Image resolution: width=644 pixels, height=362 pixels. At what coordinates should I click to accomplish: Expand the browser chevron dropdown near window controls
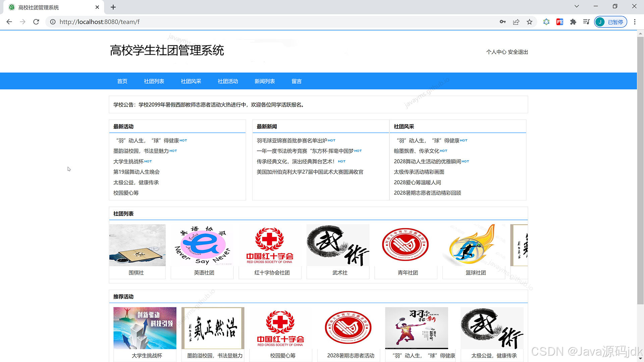click(576, 6)
